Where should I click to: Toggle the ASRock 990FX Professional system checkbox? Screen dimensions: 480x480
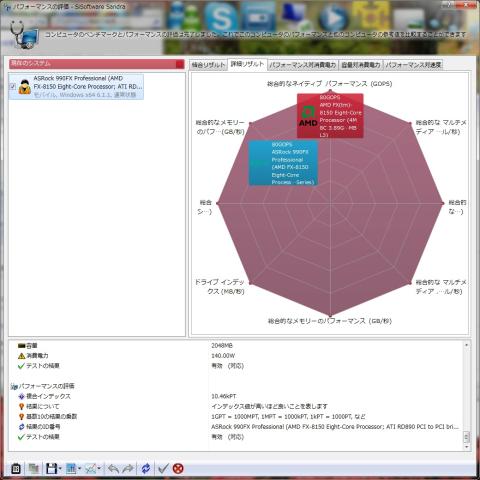click(13, 86)
